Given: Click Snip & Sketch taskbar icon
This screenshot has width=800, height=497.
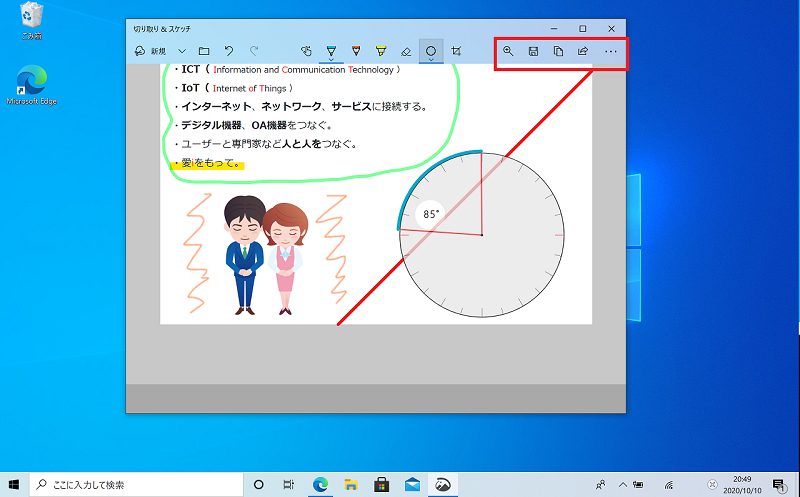Looking at the screenshot, I should click(x=443, y=484).
